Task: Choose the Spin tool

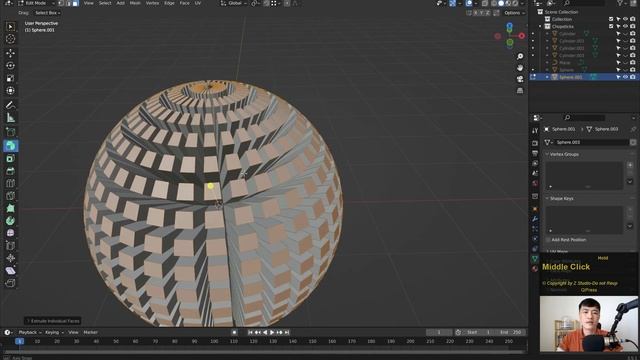Action: click(11, 221)
